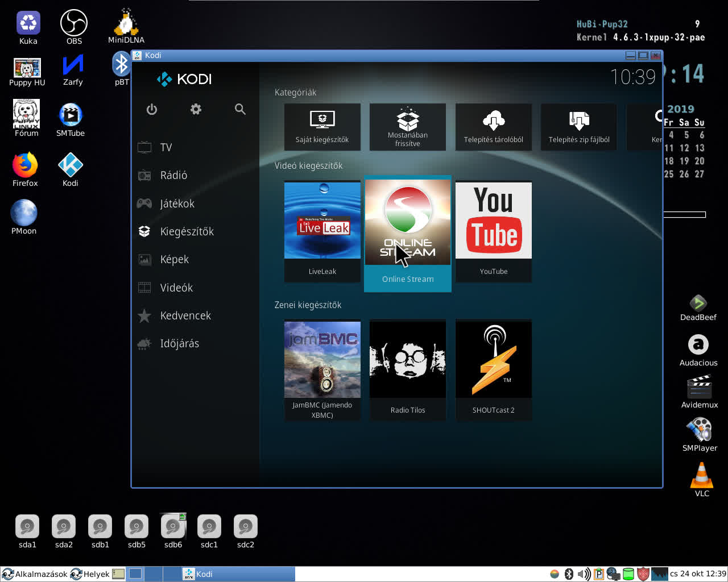
Task: Open SMPlayer desktop icon
Action: 700,435
